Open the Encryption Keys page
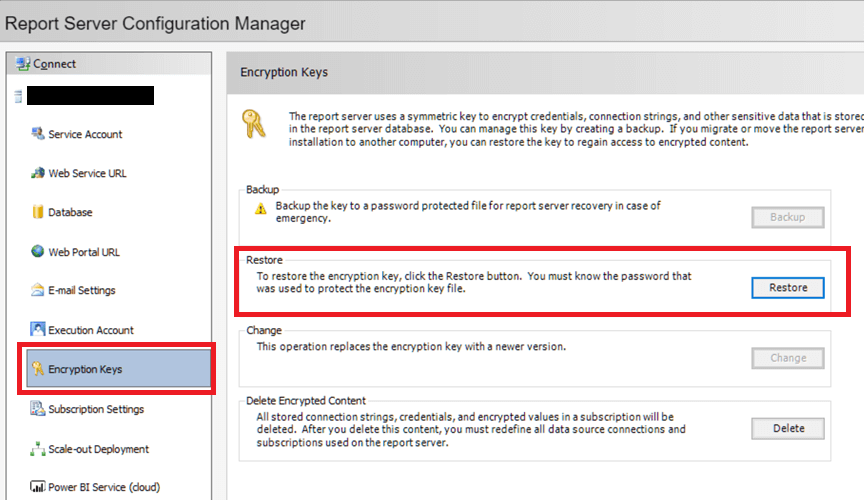Image resolution: width=864 pixels, height=500 pixels. (85, 369)
